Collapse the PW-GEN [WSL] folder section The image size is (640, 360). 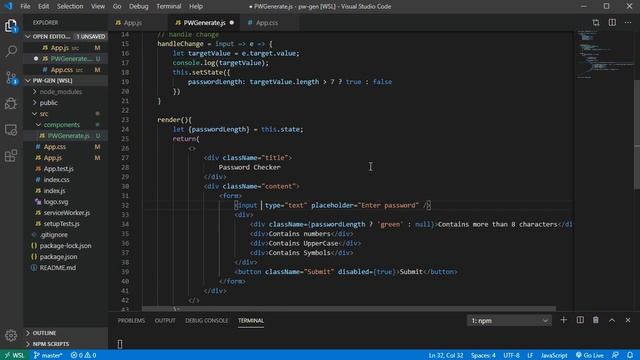(x=65, y=80)
